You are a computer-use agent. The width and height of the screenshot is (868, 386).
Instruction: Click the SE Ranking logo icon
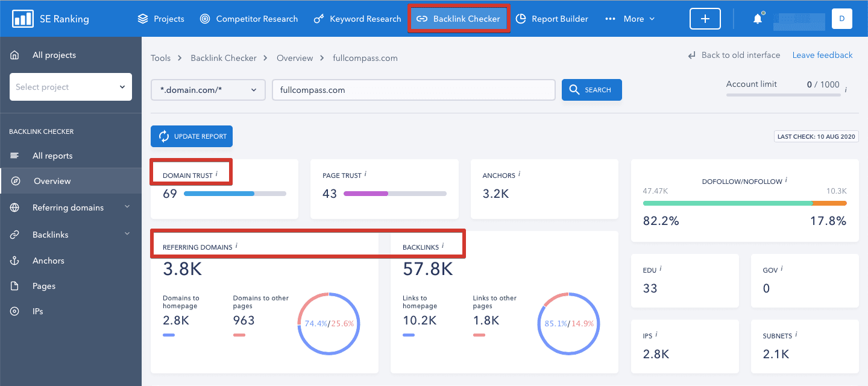[23, 19]
